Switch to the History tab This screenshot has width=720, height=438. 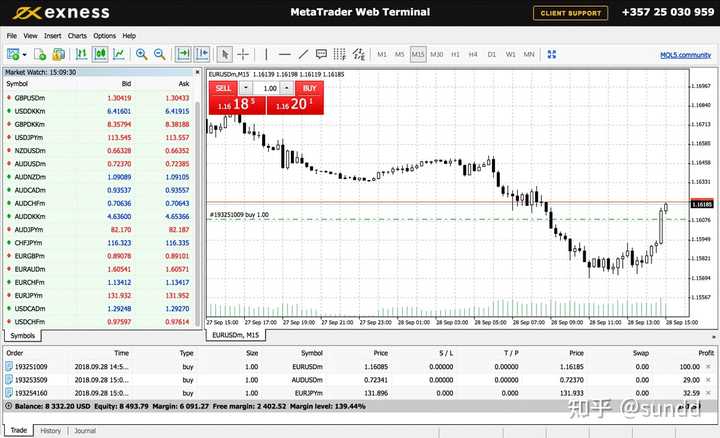[x=50, y=431]
